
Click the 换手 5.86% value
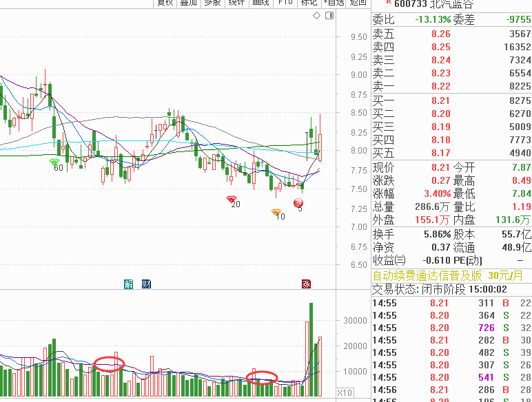pos(438,234)
